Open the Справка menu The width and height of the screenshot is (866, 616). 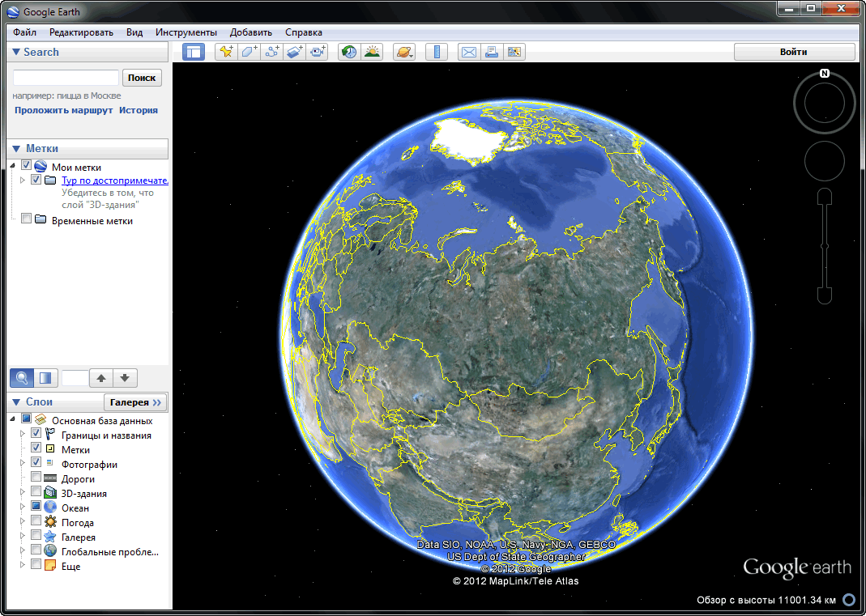pos(304,32)
